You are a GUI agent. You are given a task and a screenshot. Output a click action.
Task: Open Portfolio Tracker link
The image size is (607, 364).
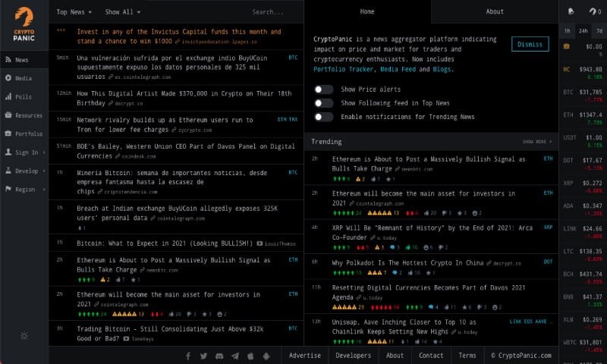344,69
